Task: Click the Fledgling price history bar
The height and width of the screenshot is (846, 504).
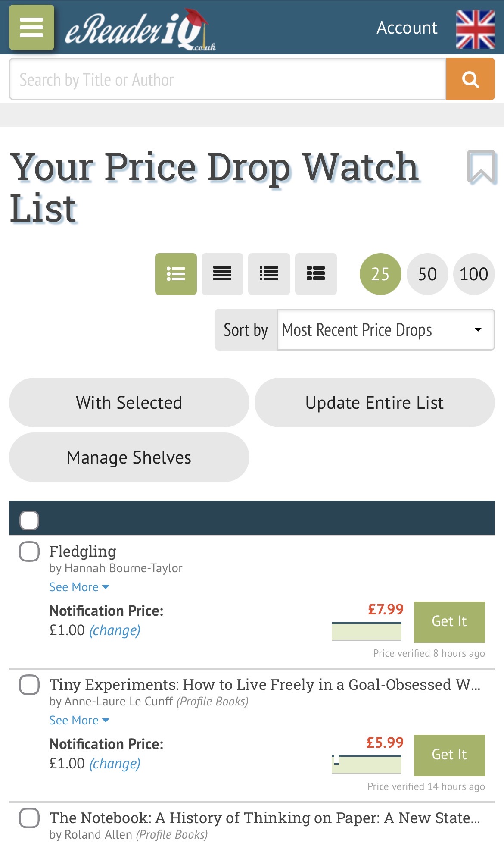Action: pos(366,632)
